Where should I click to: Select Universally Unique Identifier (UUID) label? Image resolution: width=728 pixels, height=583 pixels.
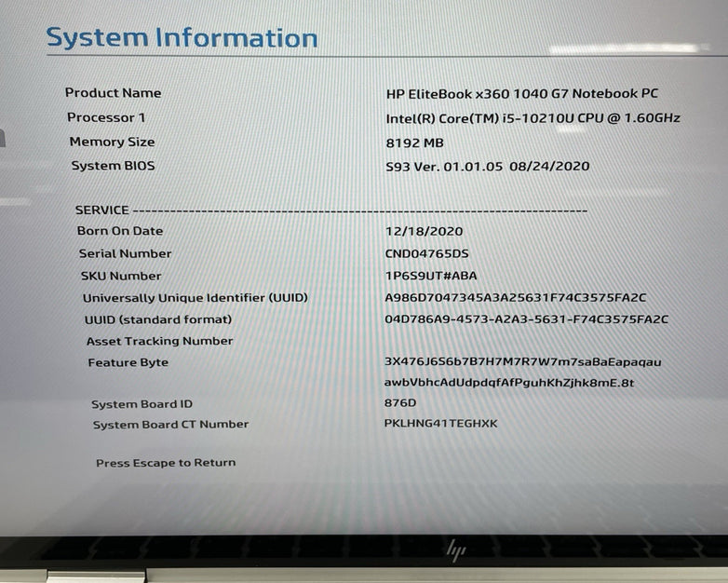pyautogui.click(x=195, y=298)
